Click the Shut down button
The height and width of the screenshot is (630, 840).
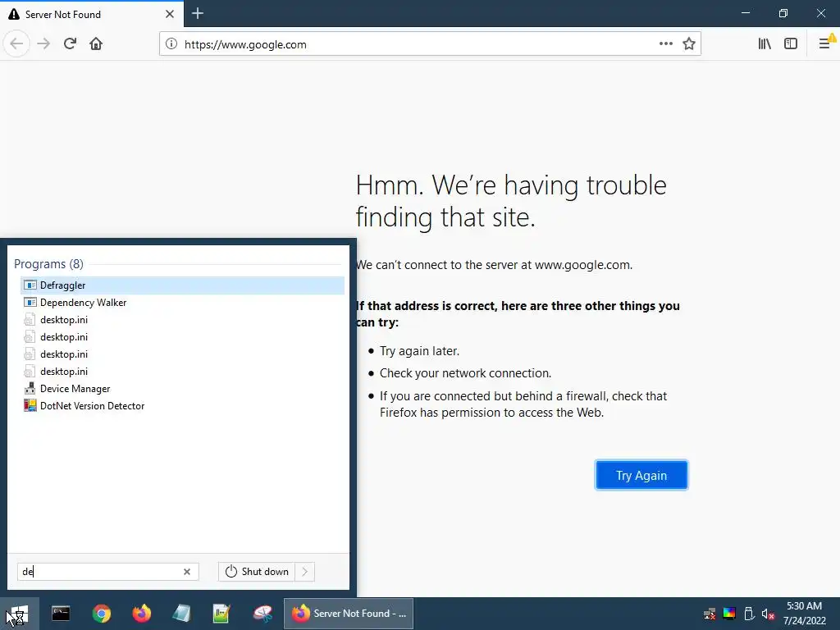pos(257,572)
